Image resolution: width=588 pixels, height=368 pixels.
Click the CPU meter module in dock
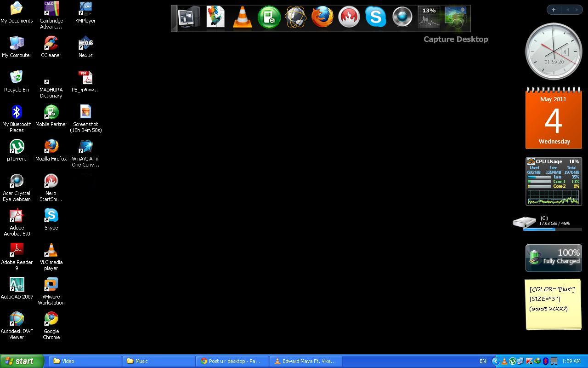click(429, 17)
